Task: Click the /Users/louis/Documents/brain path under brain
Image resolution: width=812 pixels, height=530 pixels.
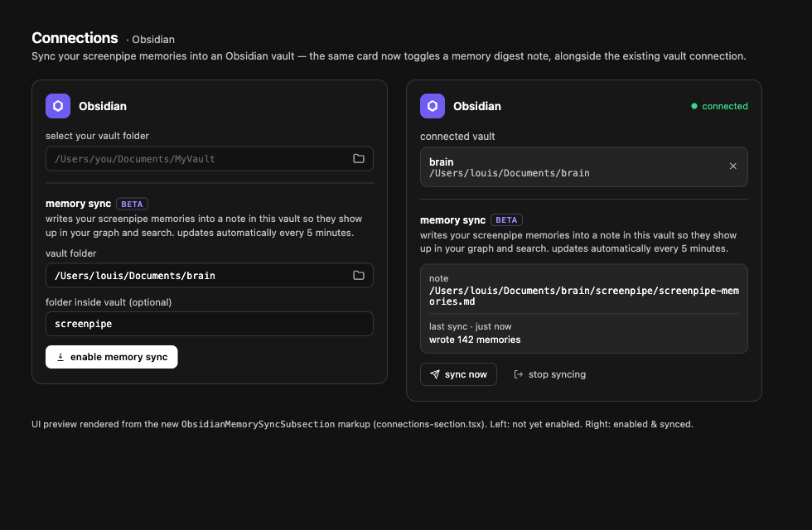Action: (510, 173)
